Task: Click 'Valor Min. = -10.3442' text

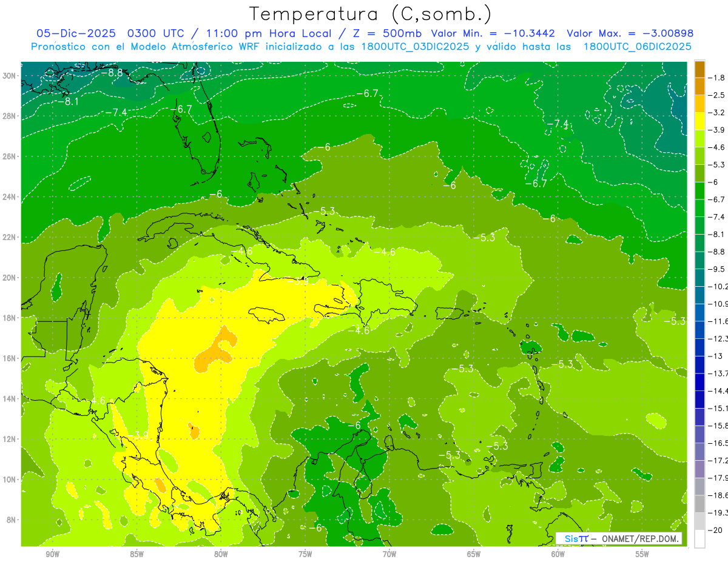Action: (x=493, y=33)
